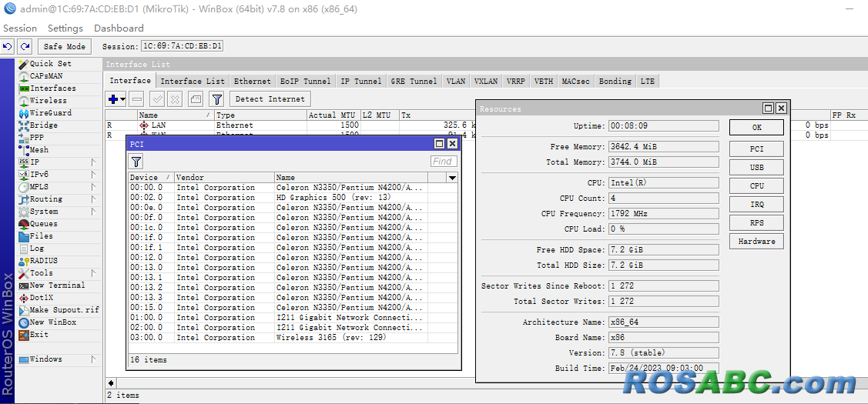Switch to Interface List tab
This screenshot has height=404, width=868.
[x=193, y=81]
